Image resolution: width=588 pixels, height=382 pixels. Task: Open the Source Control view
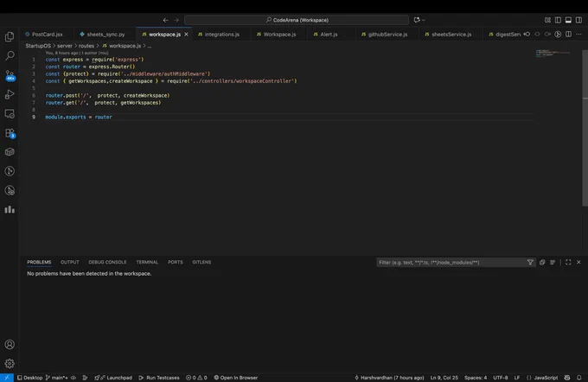pyautogui.click(x=10, y=75)
